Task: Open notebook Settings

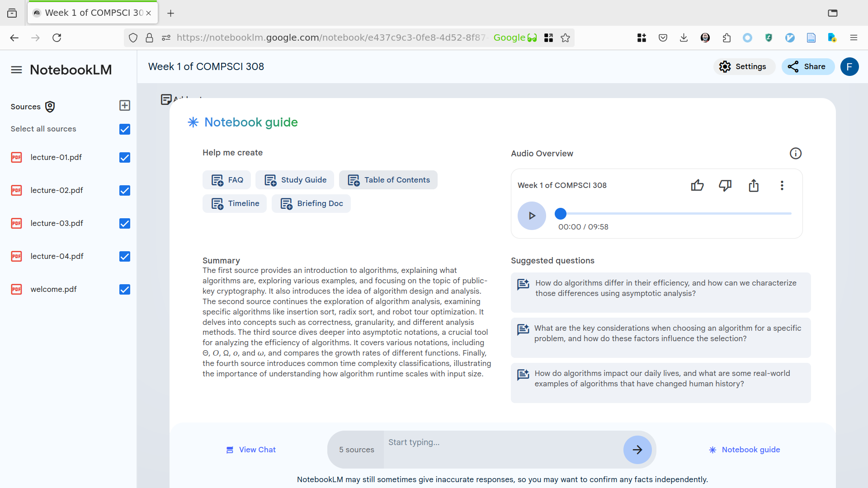Action: coord(744,66)
